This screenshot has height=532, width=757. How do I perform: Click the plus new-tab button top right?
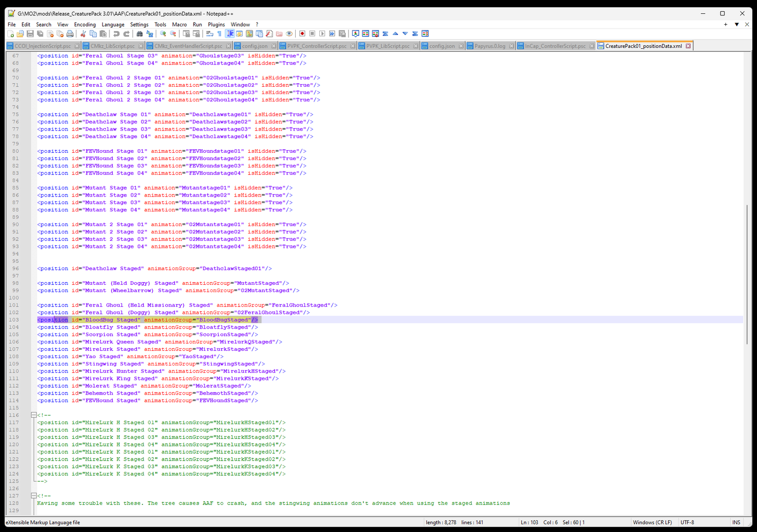coord(725,25)
